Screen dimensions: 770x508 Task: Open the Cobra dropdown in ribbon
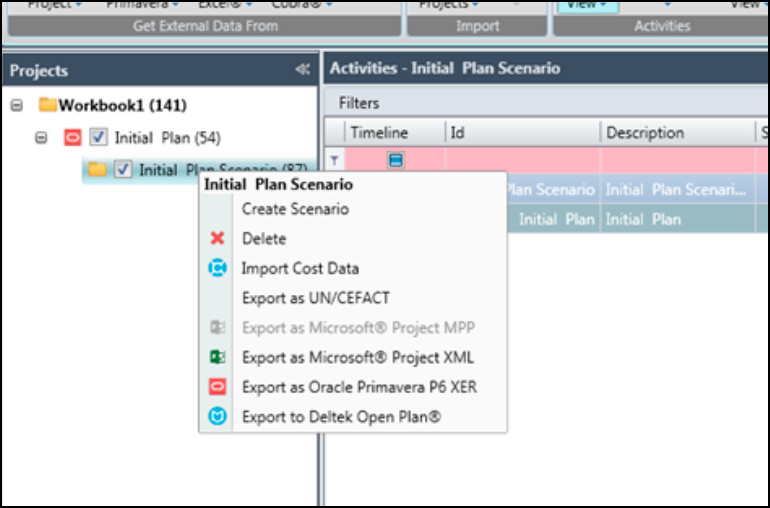(302, 5)
